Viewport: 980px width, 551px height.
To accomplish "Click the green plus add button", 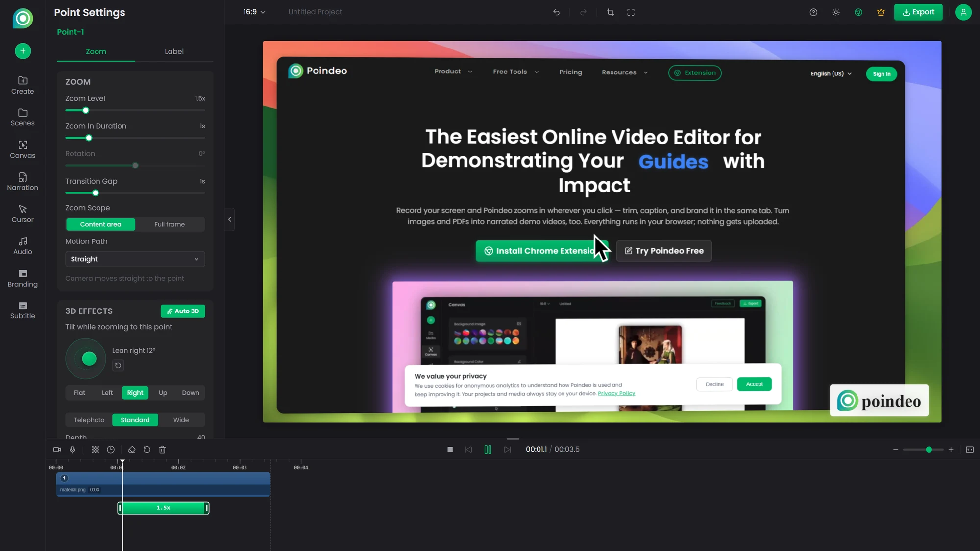I will point(23,51).
